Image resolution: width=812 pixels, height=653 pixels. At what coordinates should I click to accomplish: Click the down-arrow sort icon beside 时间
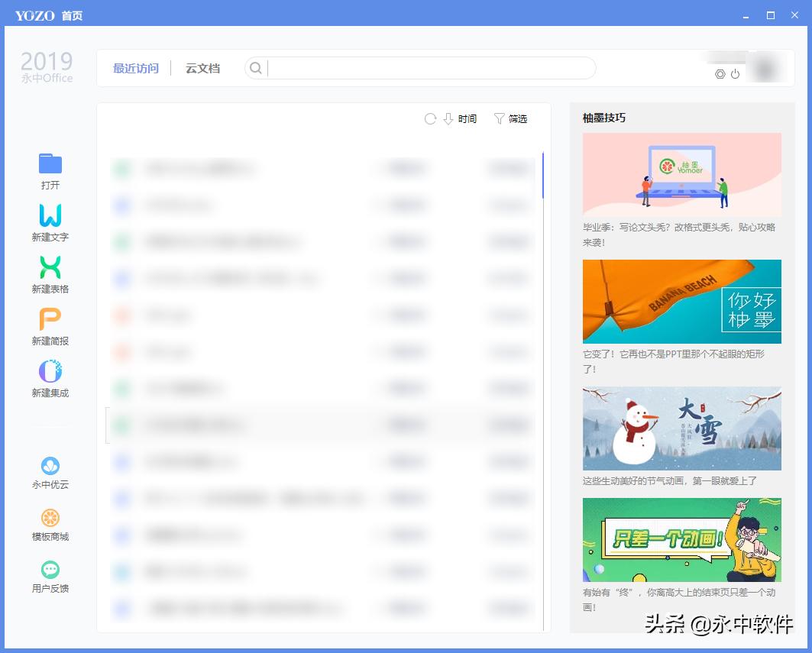click(448, 119)
